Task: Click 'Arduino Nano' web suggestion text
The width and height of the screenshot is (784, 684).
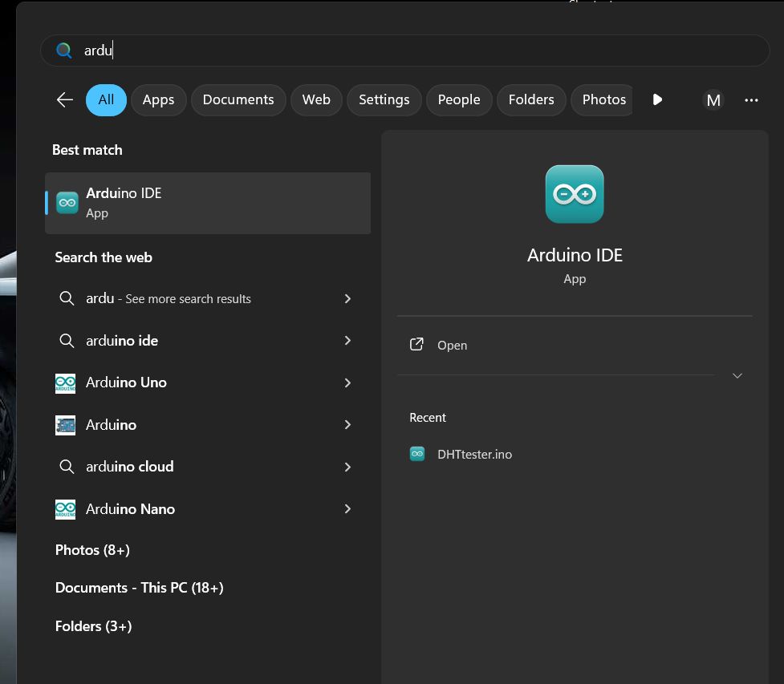Action: (131, 509)
